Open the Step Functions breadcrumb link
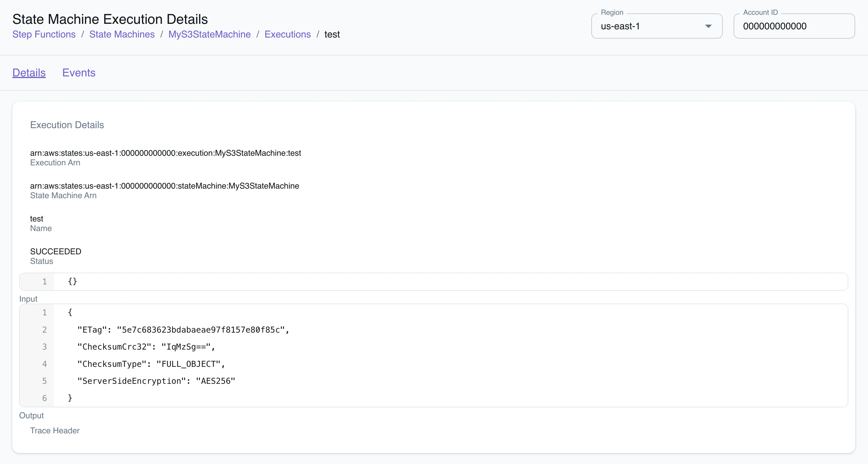Screen dimensions: 868x464 pyautogui.click(x=44, y=34)
